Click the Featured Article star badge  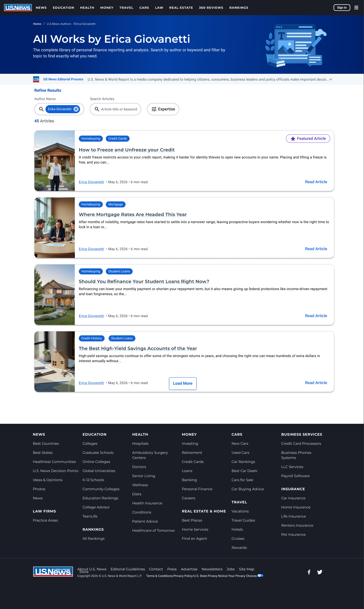pyautogui.click(x=308, y=138)
